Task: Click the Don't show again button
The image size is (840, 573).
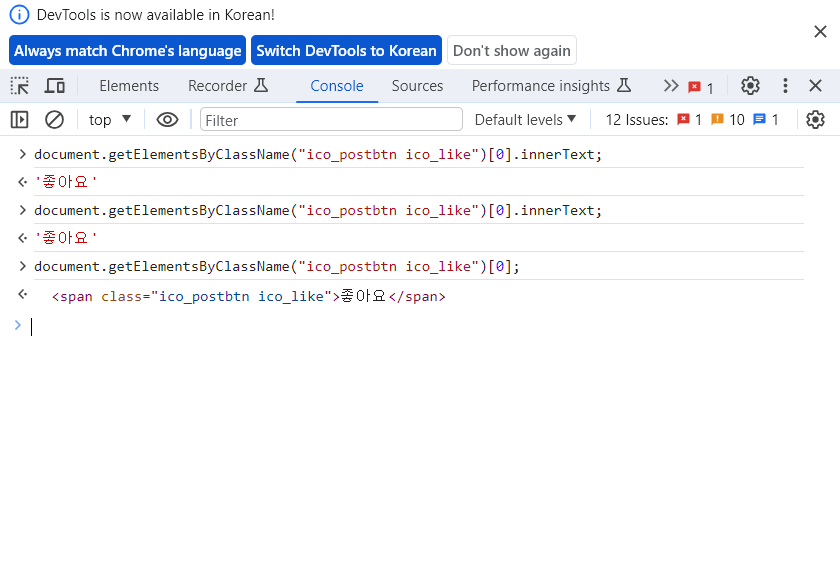Action: coord(512,50)
